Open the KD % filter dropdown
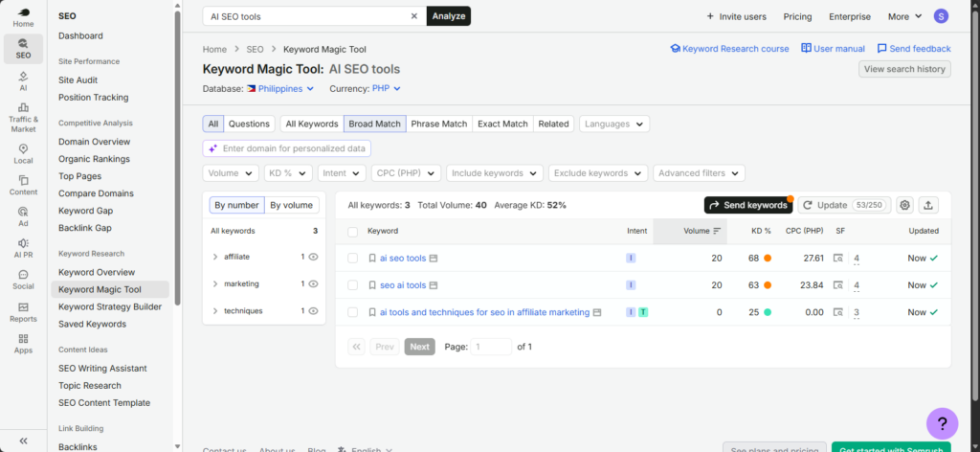The width and height of the screenshot is (980, 452). coord(288,173)
